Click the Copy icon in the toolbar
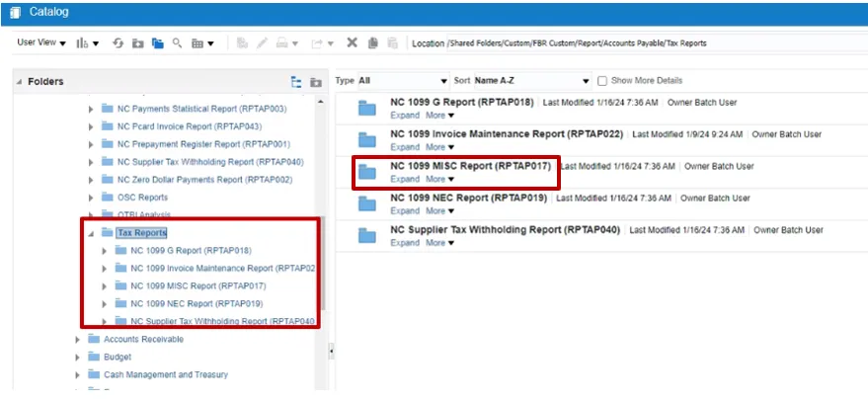The width and height of the screenshot is (868, 401). pos(372,43)
